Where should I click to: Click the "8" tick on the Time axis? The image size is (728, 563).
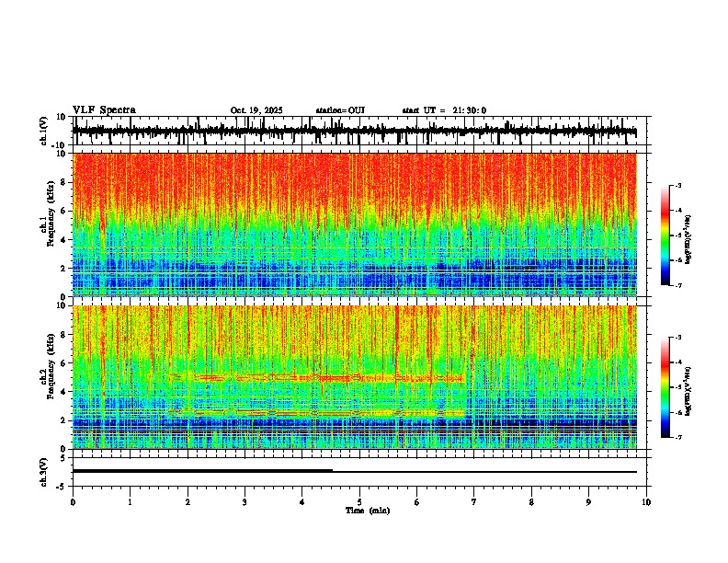coord(531,502)
